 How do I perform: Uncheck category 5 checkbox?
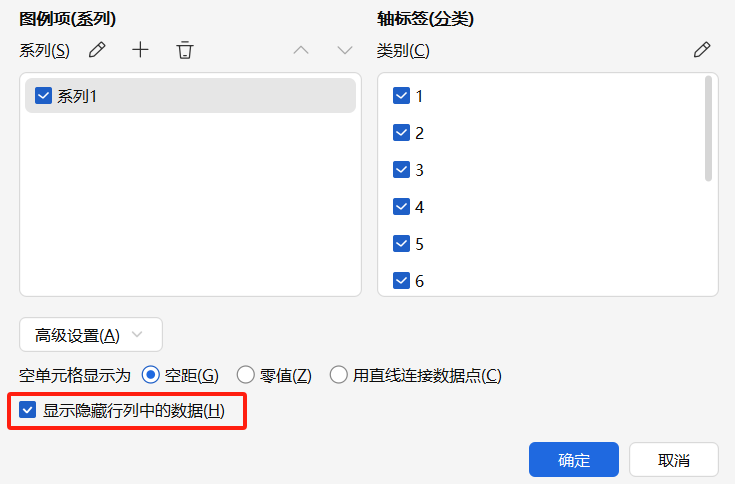402,244
